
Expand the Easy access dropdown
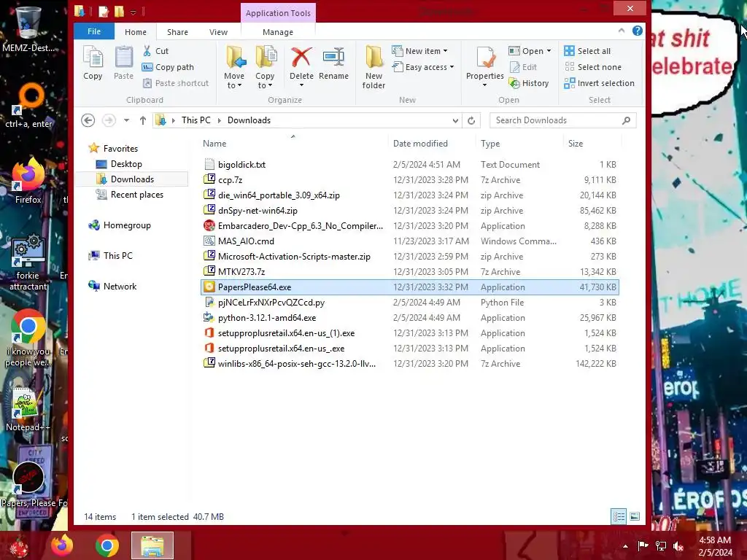452,67
